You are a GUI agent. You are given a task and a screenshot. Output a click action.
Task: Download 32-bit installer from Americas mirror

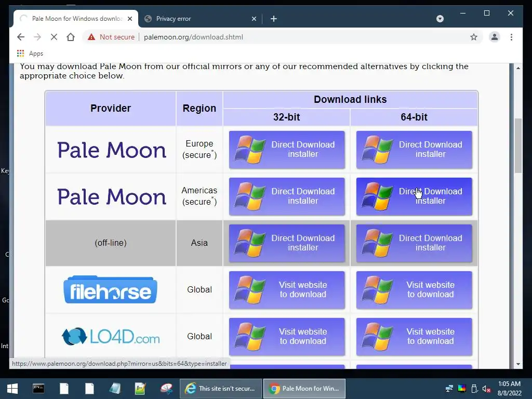point(287,196)
